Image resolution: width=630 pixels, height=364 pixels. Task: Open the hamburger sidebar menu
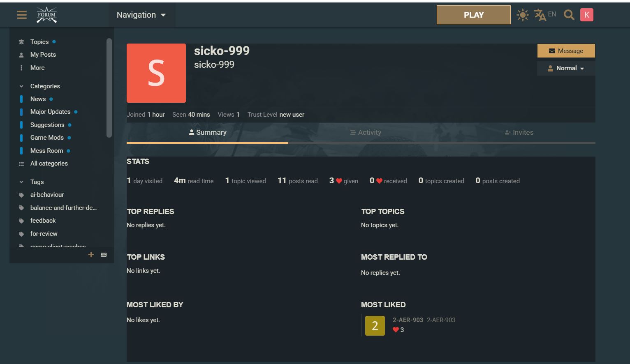(22, 15)
